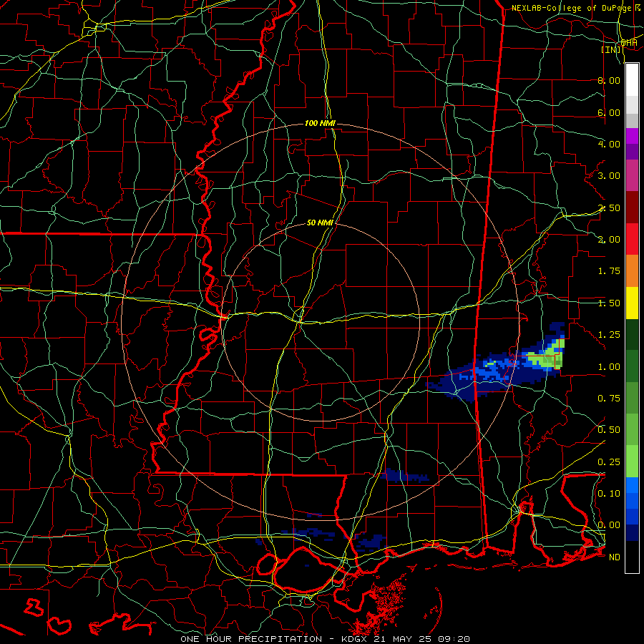Click the 6.00 legend label
Image resolution: width=644 pixels, height=644 pixels.
609,112
